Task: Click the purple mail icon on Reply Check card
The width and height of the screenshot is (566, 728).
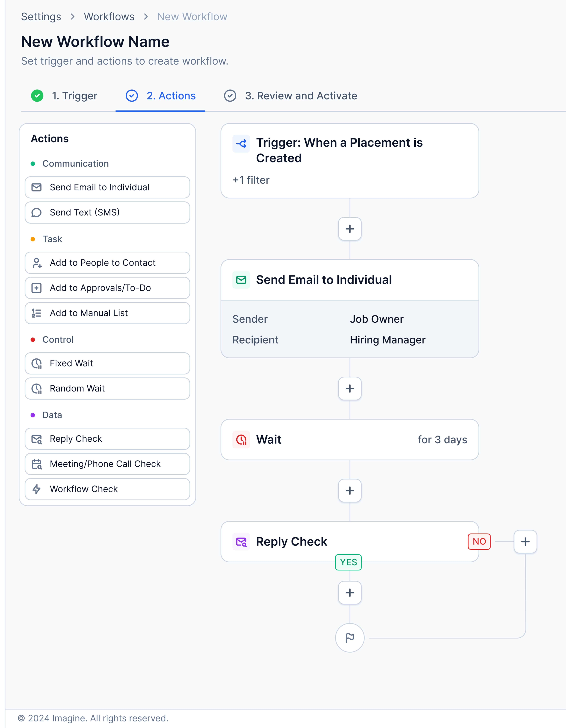Action: coord(241,542)
